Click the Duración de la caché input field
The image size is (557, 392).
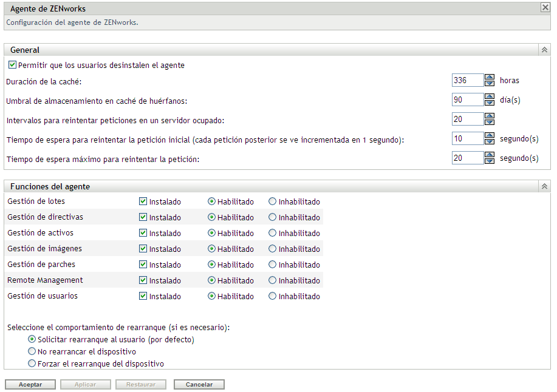point(467,80)
